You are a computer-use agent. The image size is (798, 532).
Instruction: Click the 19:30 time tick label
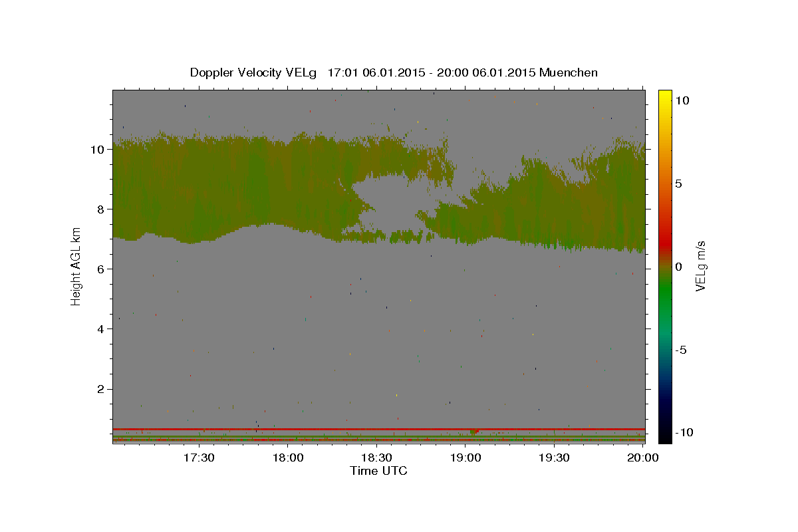click(x=554, y=458)
